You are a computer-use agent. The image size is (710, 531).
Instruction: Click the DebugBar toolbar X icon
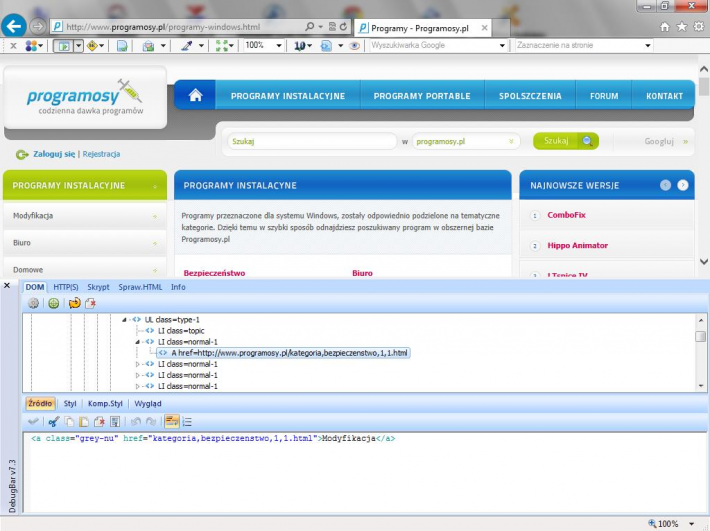[14, 46]
